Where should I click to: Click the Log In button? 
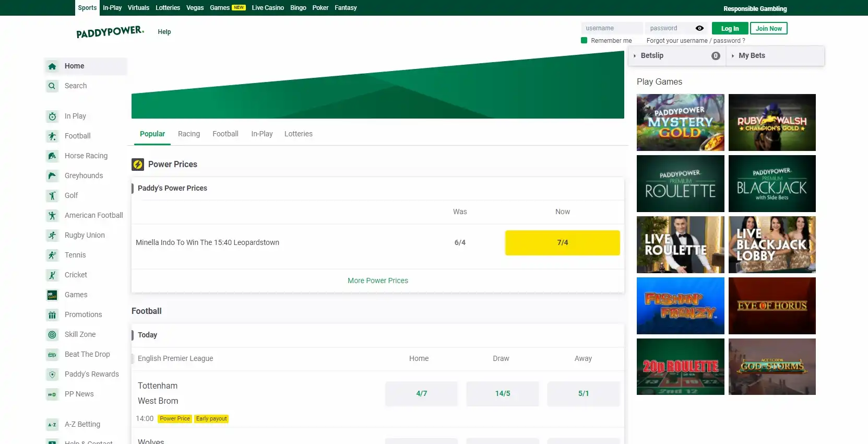coord(730,28)
